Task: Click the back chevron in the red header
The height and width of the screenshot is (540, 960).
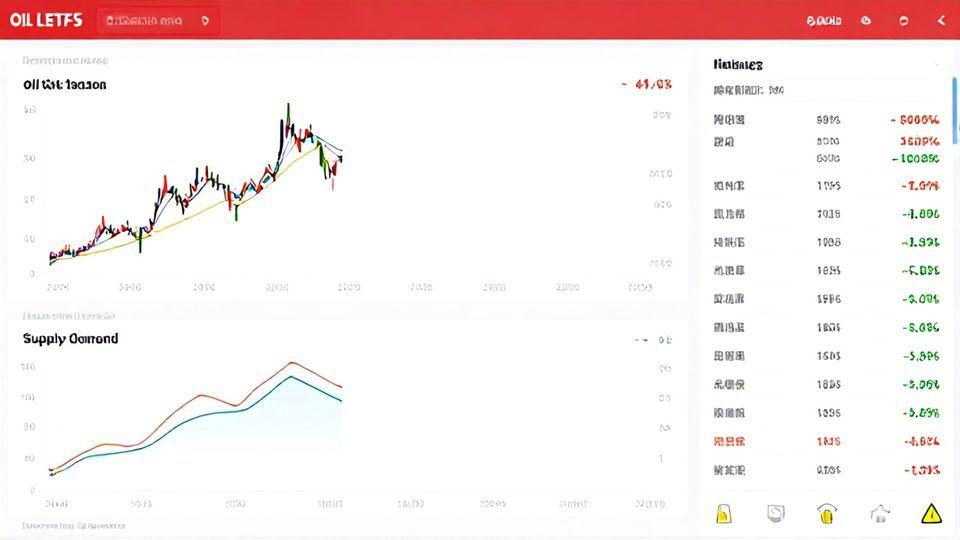Action: pos(941,21)
